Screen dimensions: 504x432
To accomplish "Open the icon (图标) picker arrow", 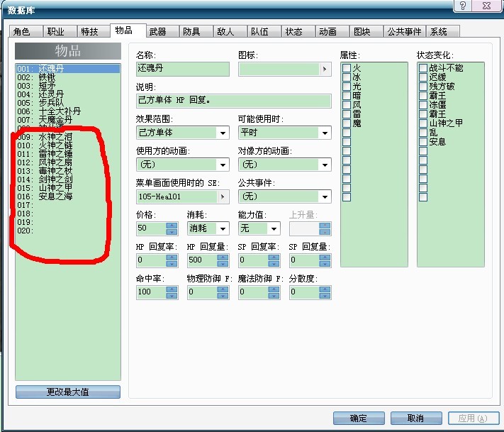I will click(325, 69).
